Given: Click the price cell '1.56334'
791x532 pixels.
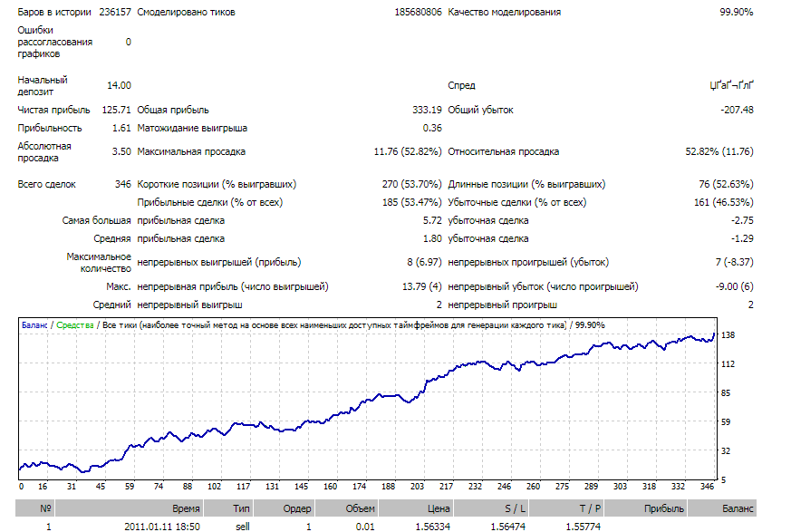Looking at the screenshot, I should point(433,527).
